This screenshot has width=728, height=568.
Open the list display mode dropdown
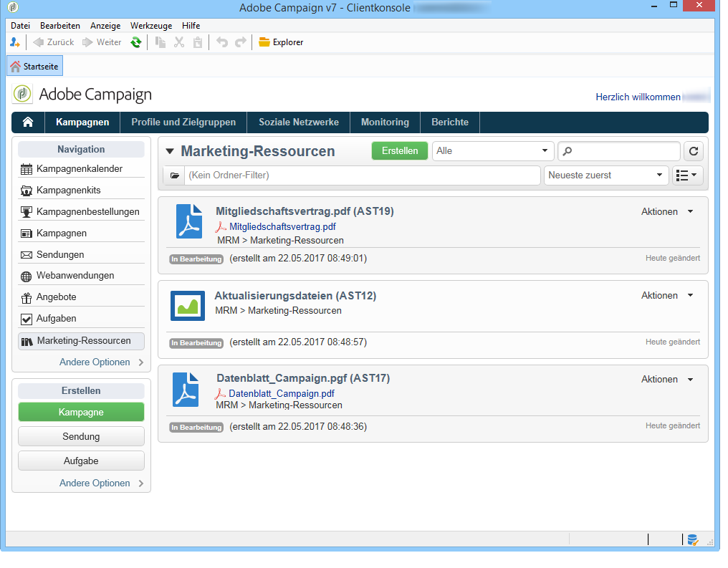pos(688,175)
